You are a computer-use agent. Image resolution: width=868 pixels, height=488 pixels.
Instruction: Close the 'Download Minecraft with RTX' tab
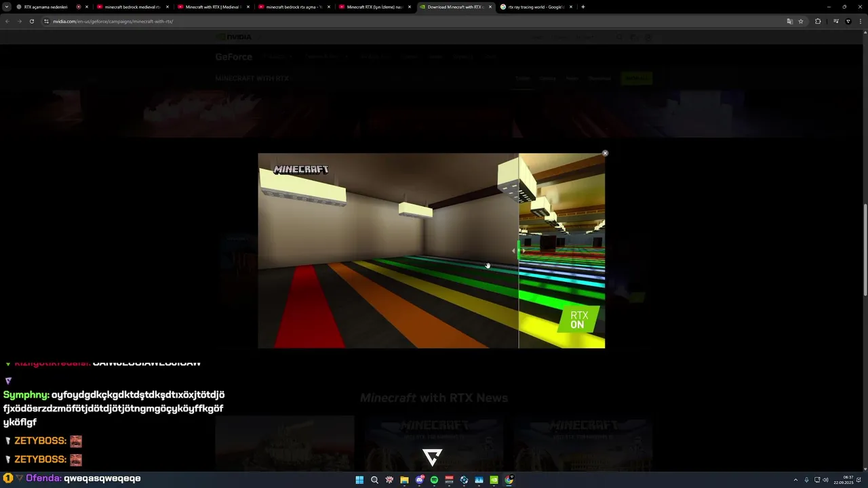click(490, 7)
